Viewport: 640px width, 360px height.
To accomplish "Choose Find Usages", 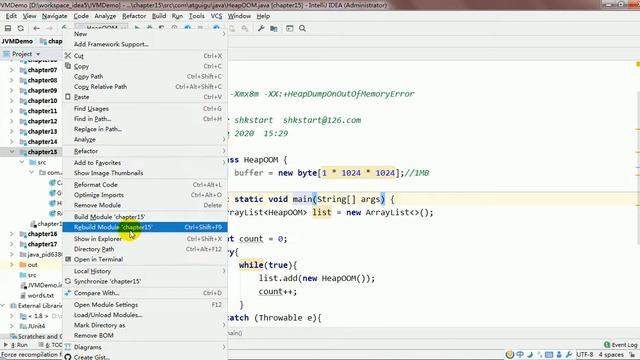I will (145, 109).
